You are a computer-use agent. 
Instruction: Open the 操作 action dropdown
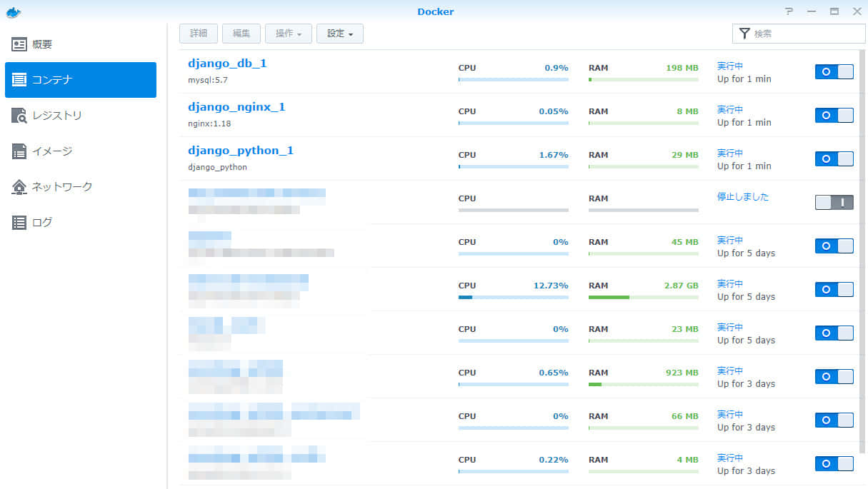point(288,33)
